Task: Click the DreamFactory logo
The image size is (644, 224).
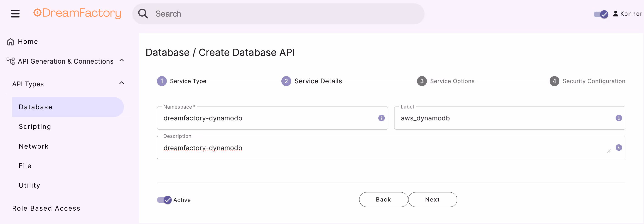Action: pos(77,13)
